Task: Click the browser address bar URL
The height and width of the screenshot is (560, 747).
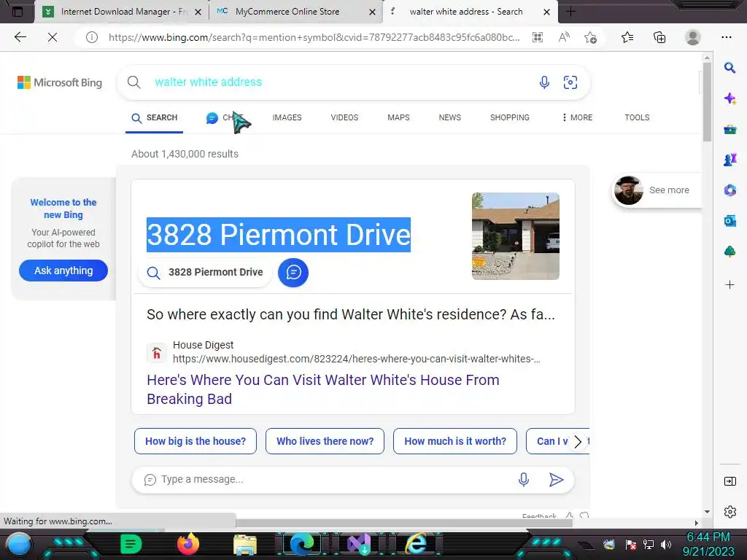Action: 314,37
